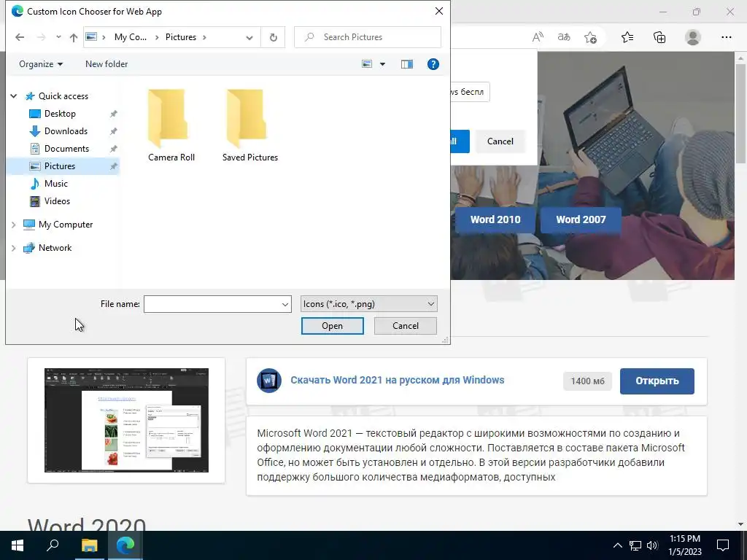747x560 pixels.
Task: Click chevron after Pictures breadcrumb
Action: (x=204, y=37)
